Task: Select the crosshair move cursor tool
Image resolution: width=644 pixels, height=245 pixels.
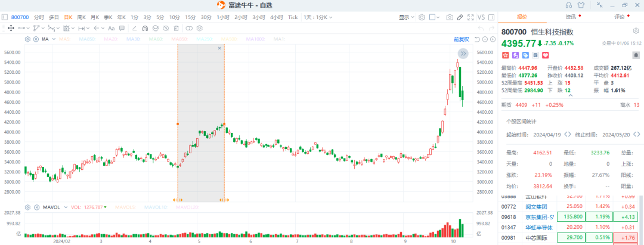Action: (x=11, y=29)
